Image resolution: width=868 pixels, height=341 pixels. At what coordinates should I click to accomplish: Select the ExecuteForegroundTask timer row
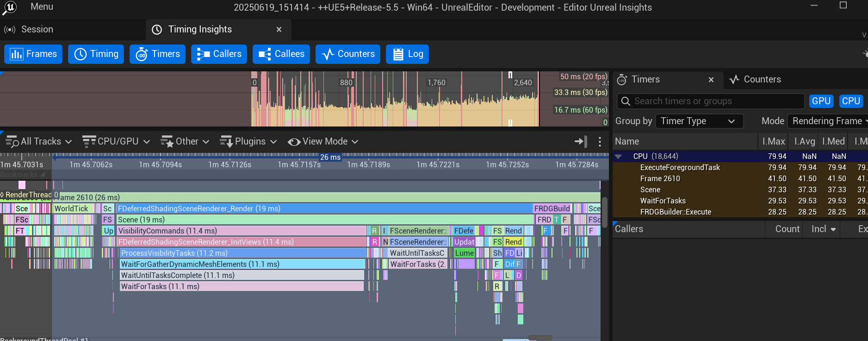pos(740,168)
